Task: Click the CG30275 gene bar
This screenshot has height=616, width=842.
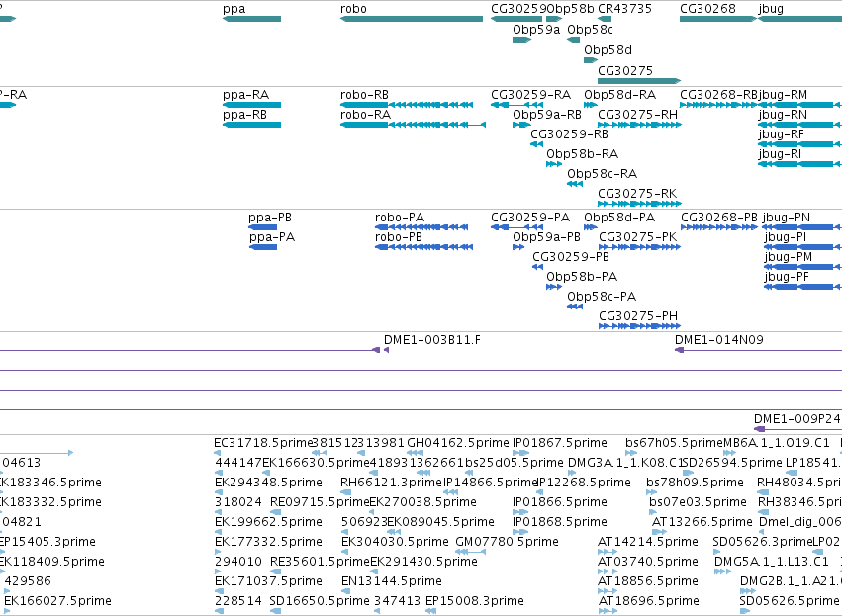Action: click(639, 81)
